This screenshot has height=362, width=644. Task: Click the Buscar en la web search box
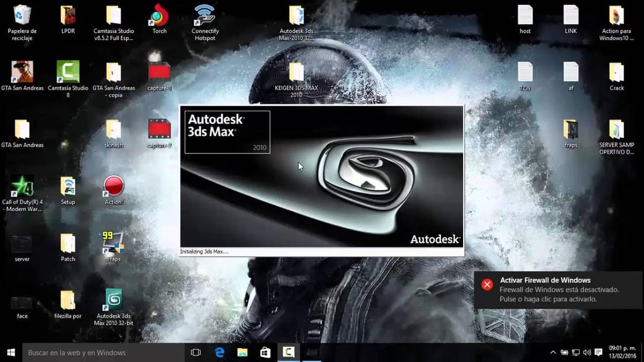tap(103, 352)
